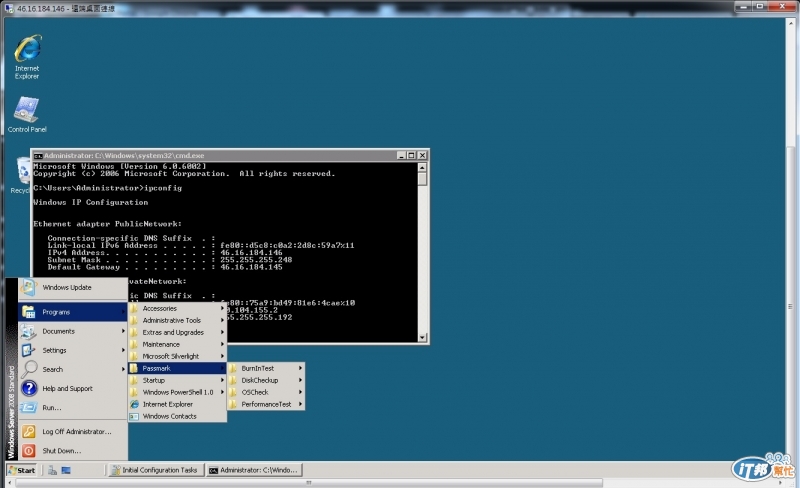Minimize the cmd.exe window
This screenshot has height=488, width=800.
402,155
